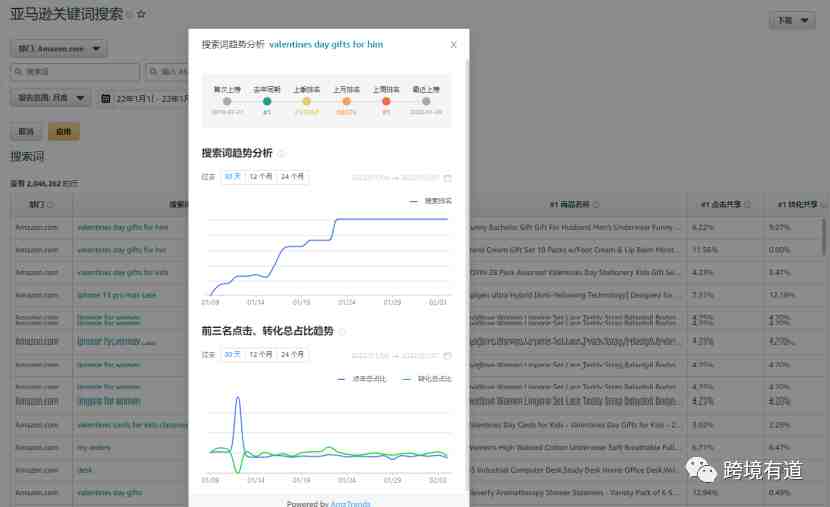Click the date range field of click-conversion share chart
The width and height of the screenshot is (830, 507).
click(x=401, y=356)
